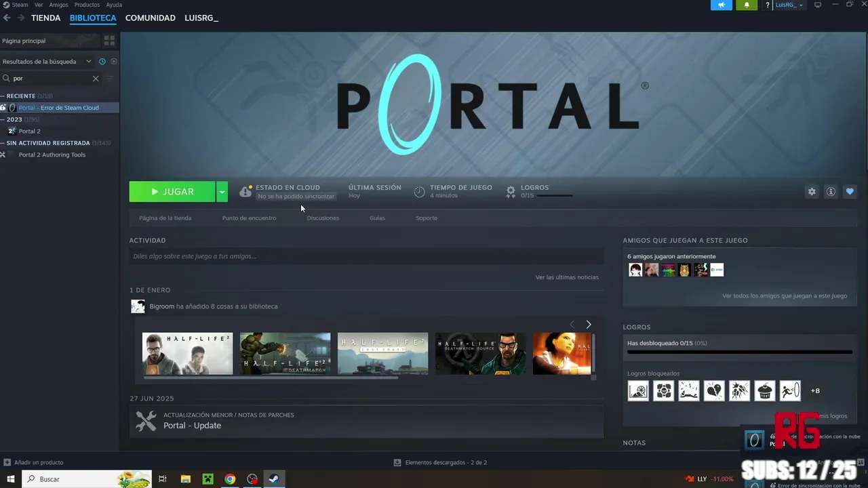Open the Windows Start button

pos(10,479)
